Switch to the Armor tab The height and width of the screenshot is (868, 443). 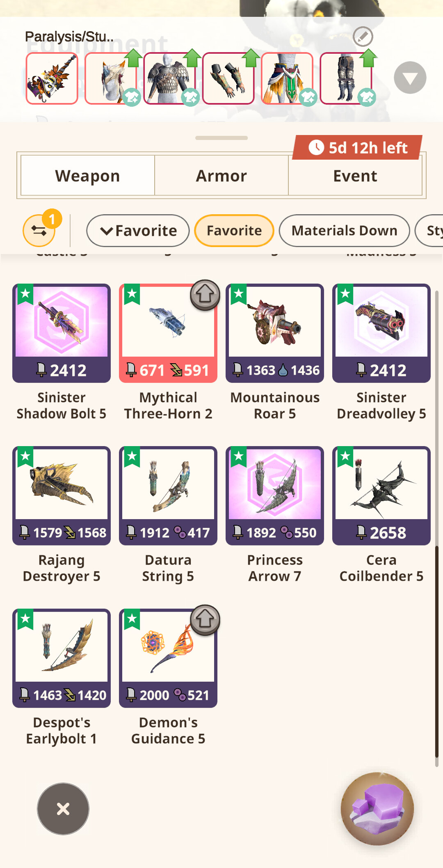tap(221, 176)
